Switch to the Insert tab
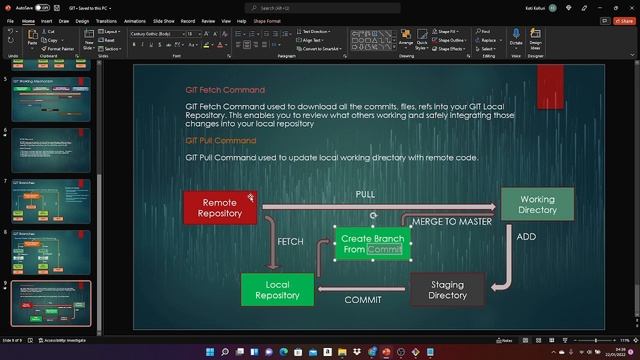 pyautogui.click(x=46, y=21)
